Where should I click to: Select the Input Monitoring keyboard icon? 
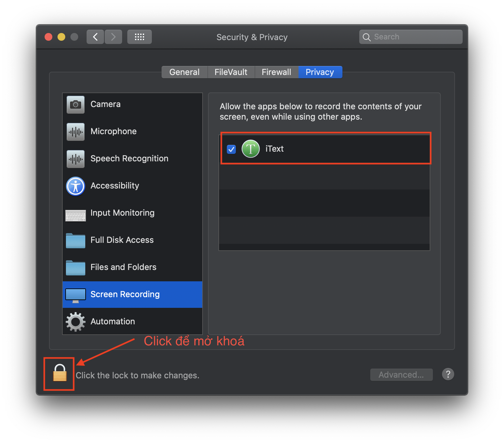coord(75,215)
